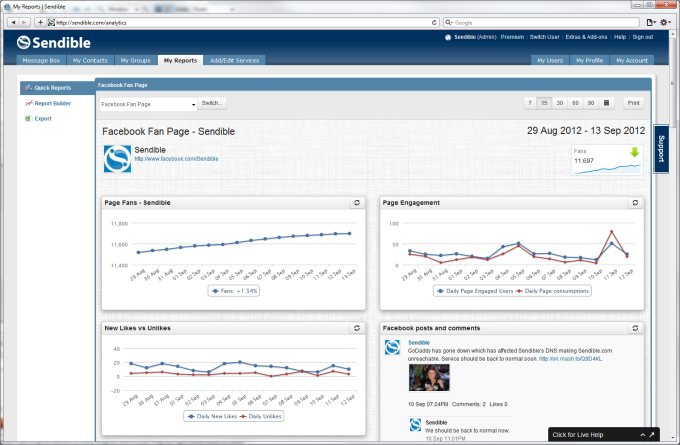
Task: Switch to the My Reports tab
Action: pos(180,60)
